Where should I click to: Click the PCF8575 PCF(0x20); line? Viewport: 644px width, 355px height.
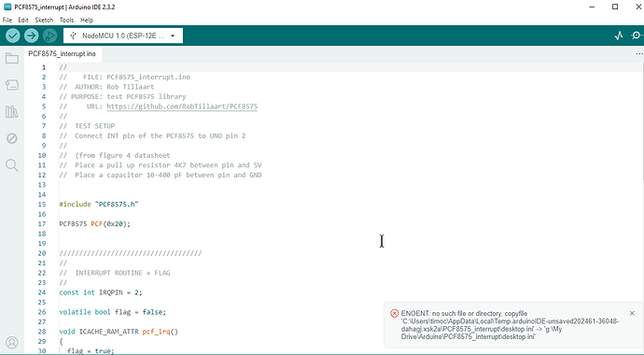coord(95,224)
